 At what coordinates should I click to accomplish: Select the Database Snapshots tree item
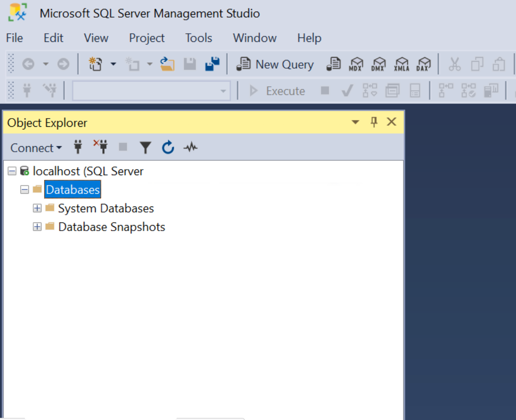[112, 227]
